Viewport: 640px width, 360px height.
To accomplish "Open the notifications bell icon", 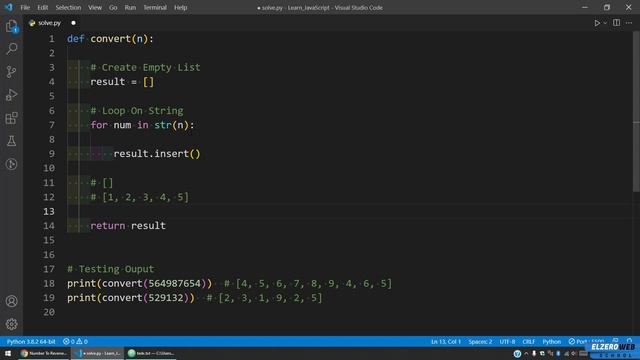I will (629, 341).
